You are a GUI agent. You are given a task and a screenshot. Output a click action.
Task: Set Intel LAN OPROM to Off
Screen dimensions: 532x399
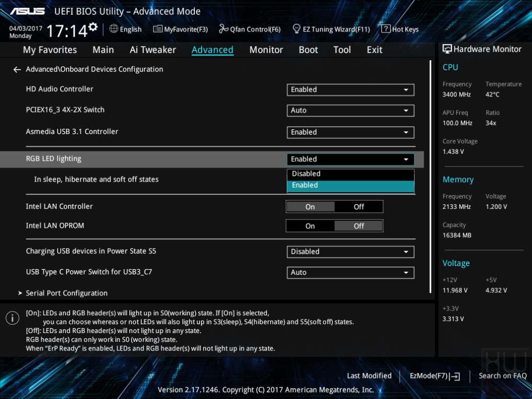(x=359, y=226)
